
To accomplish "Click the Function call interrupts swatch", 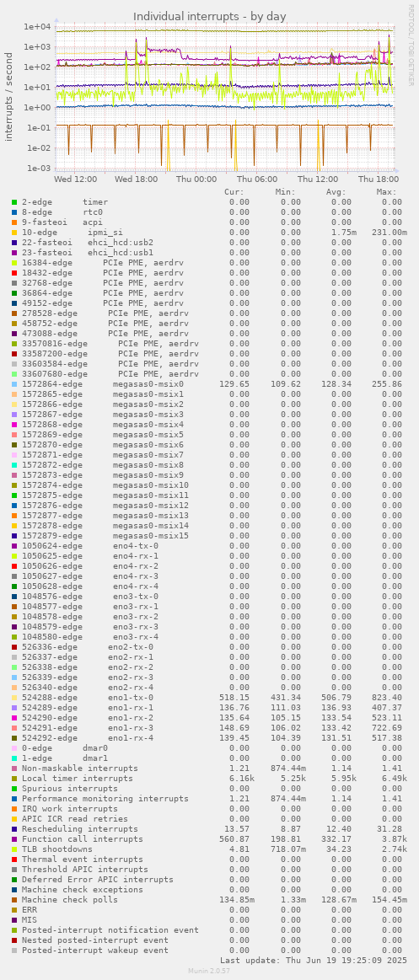I will tap(14, 838).
